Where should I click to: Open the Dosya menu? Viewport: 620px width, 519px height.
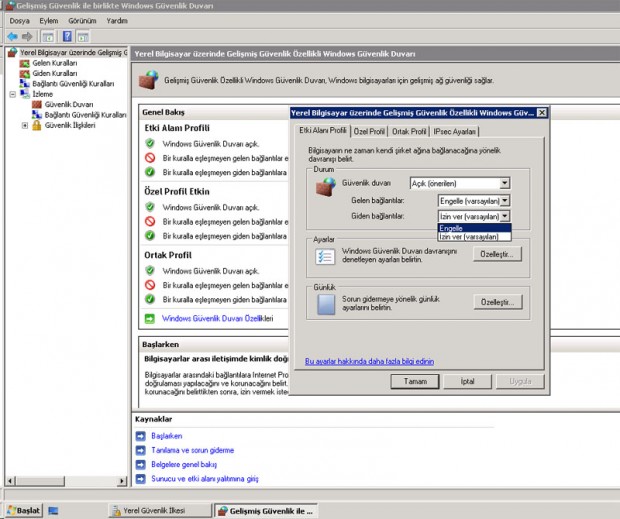(19, 21)
